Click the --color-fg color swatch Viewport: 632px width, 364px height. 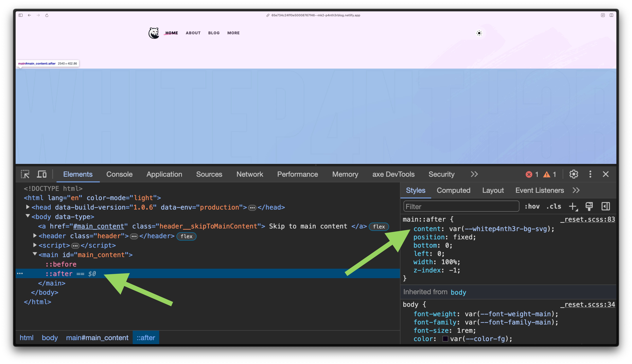tap(445, 338)
